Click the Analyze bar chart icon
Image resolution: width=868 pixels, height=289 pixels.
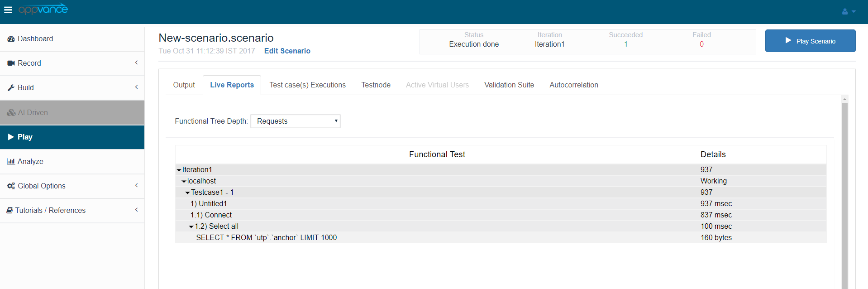(11, 161)
